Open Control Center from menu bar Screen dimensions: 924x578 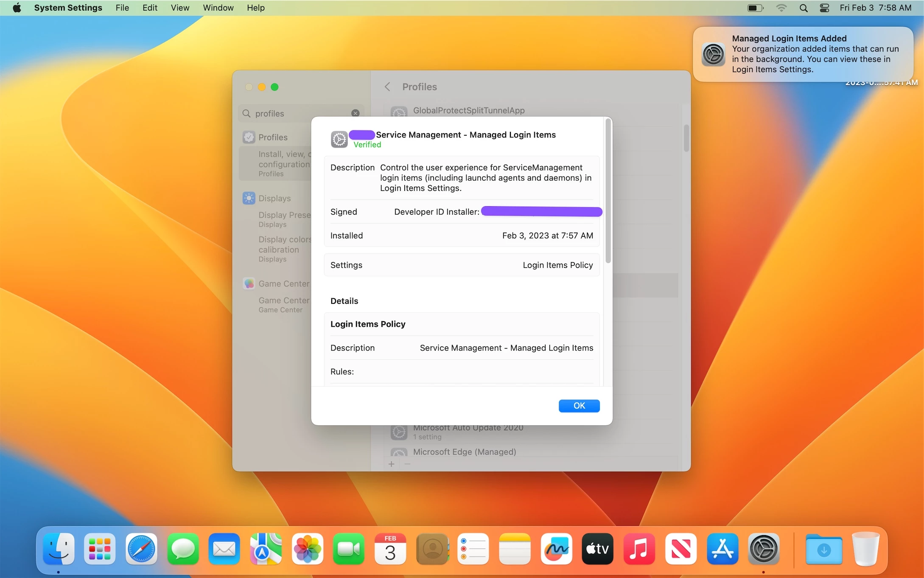(x=824, y=8)
